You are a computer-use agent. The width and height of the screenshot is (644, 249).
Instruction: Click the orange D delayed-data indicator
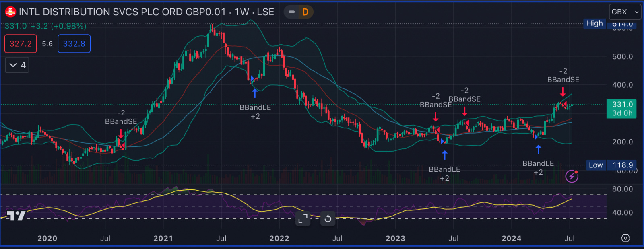(305, 12)
